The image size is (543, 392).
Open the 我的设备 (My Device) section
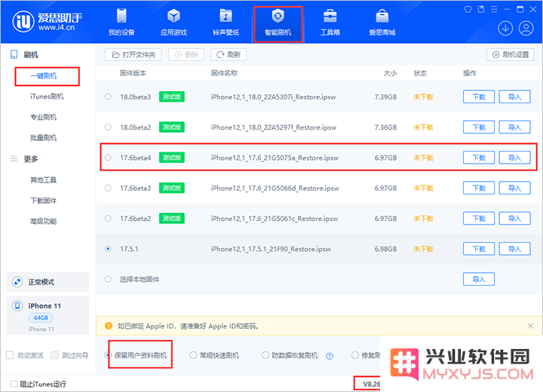[121, 22]
